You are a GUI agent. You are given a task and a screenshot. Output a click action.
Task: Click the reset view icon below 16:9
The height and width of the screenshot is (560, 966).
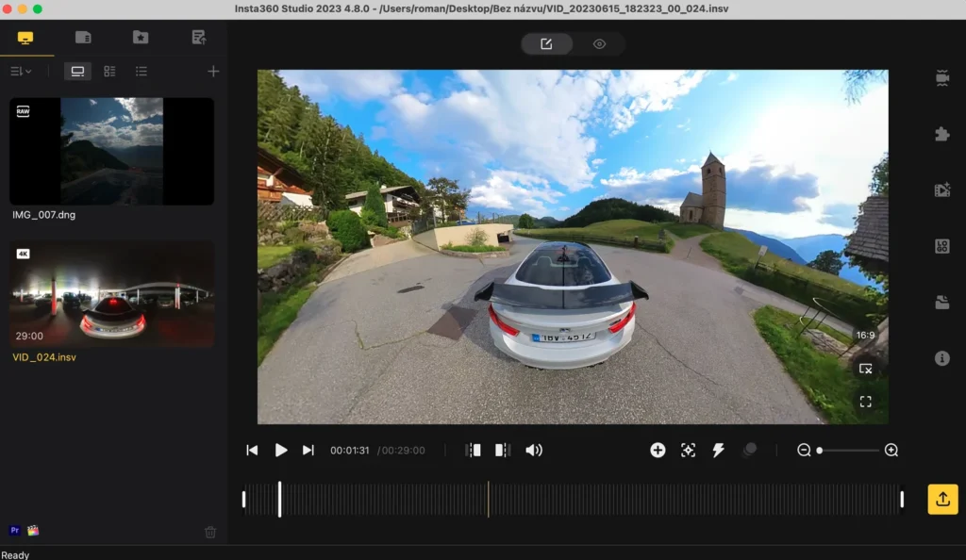click(865, 369)
